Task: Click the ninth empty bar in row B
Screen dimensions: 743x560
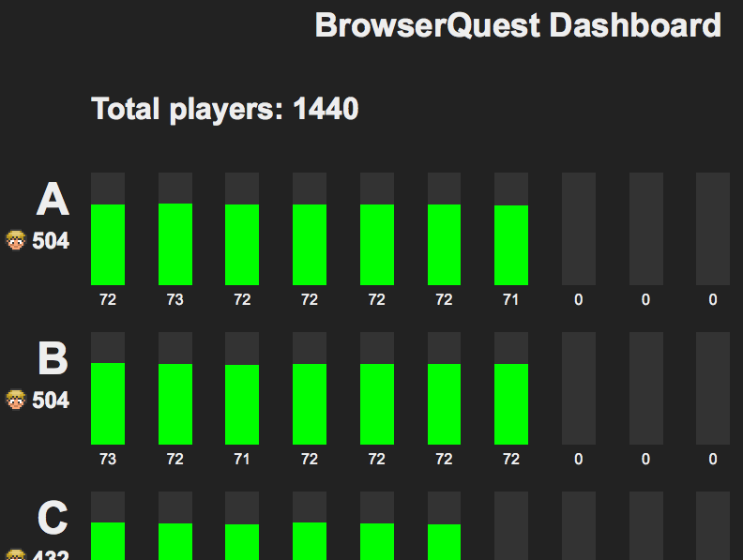Action: coord(645,388)
